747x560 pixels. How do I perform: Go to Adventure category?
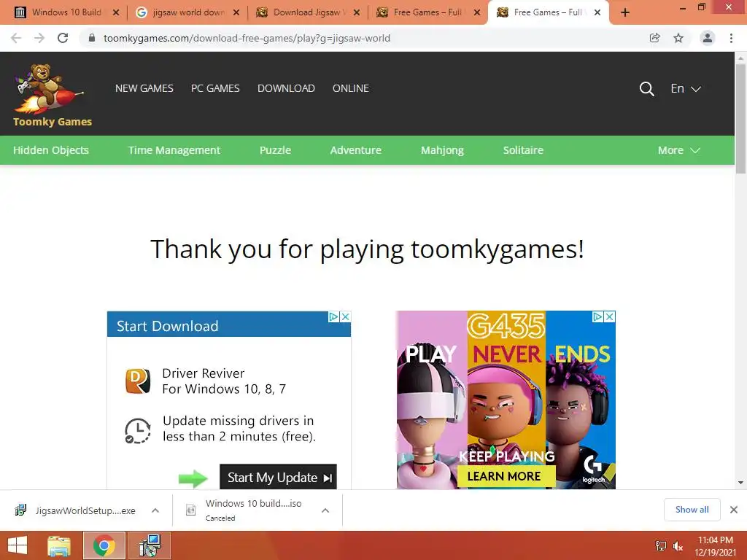(x=356, y=150)
